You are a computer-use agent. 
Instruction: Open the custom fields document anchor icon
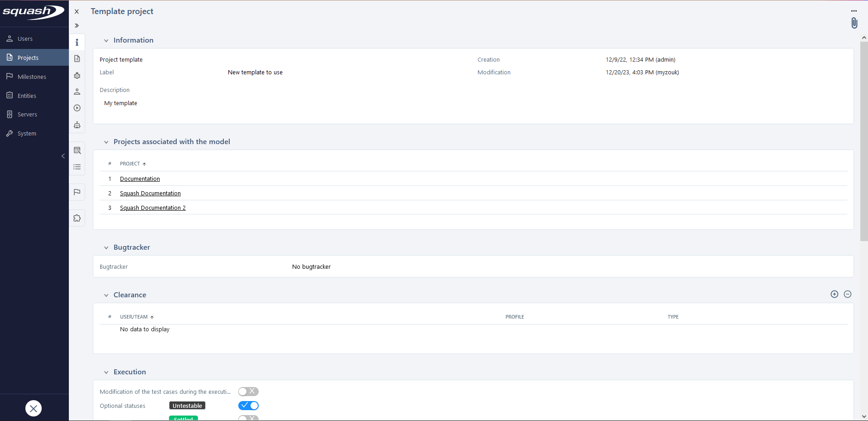(77, 58)
